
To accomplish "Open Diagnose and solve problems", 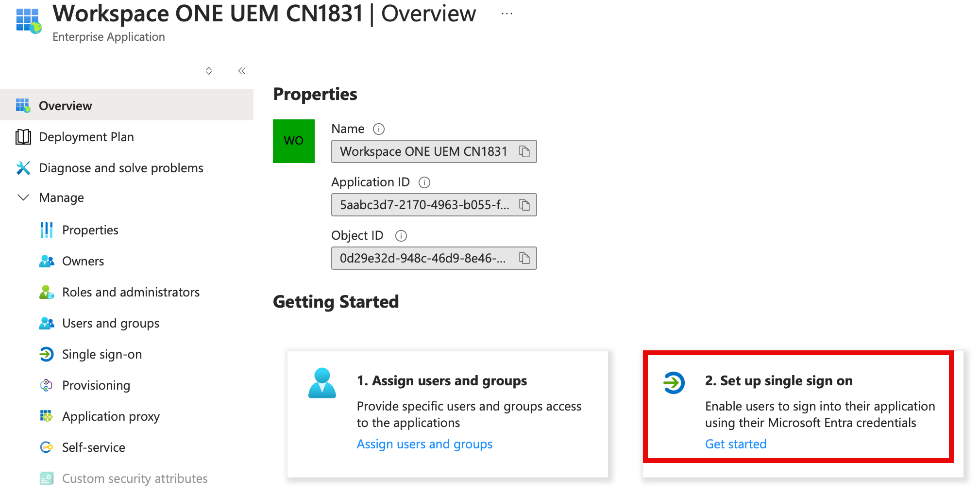I will tap(120, 168).
